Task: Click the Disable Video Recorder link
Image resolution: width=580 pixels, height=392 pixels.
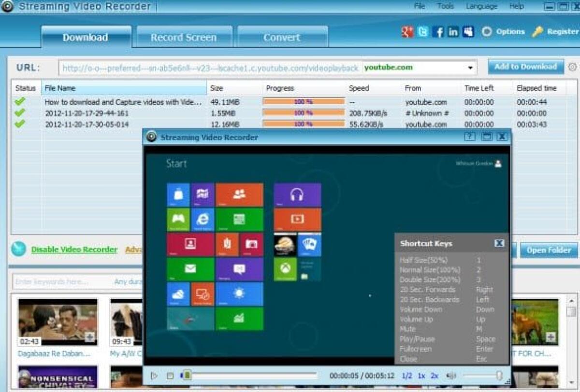Action: coord(74,250)
